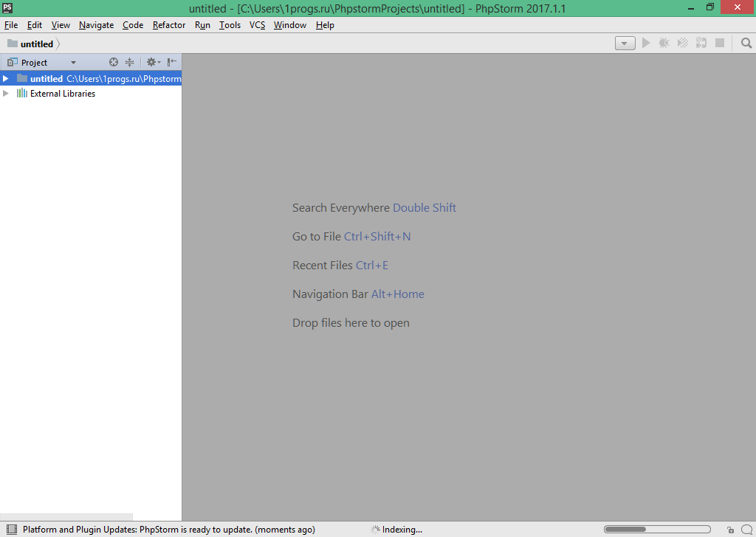Expand External Libraries node

click(6, 94)
